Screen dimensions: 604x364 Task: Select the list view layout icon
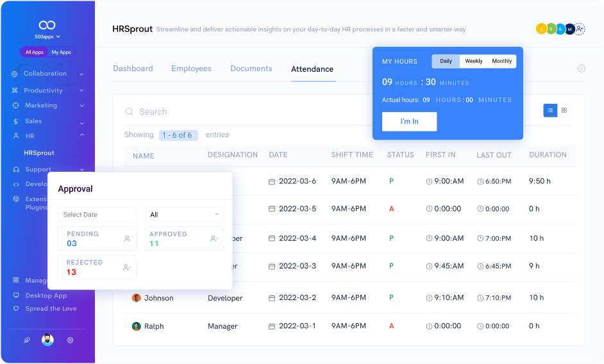pos(550,110)
